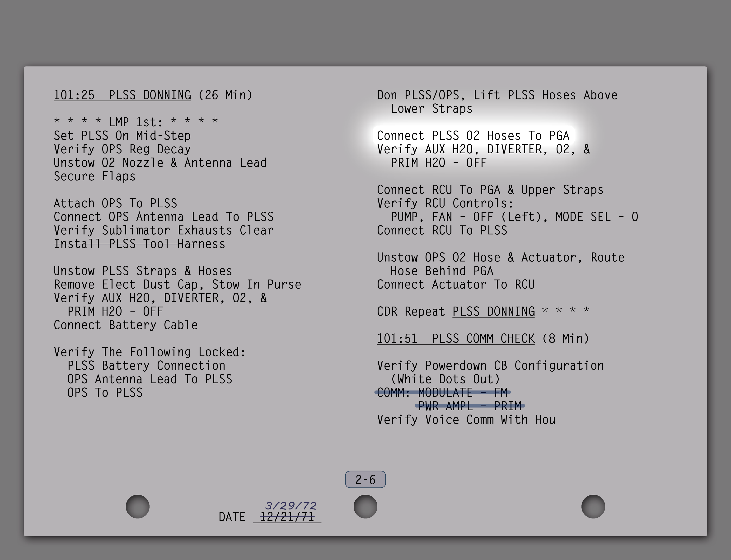Click the Connect Actuator To RCU step
731x560 pixels.
coord(456,285)
